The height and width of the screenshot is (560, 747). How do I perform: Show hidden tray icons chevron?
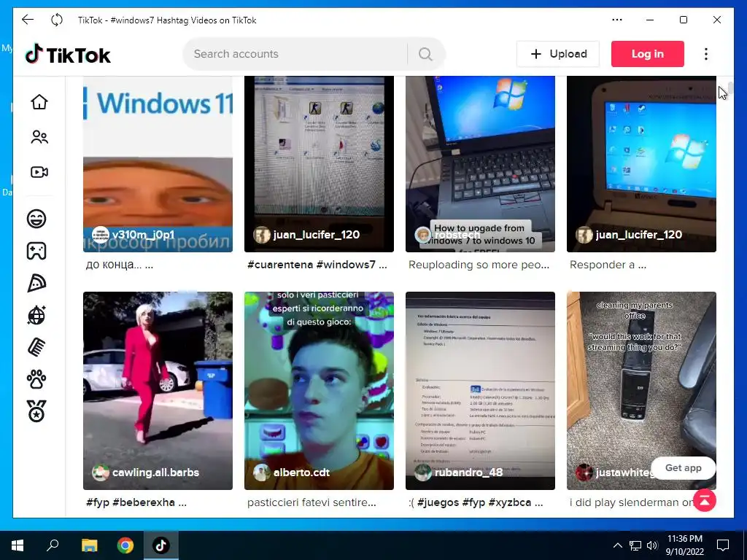point(617,545)
